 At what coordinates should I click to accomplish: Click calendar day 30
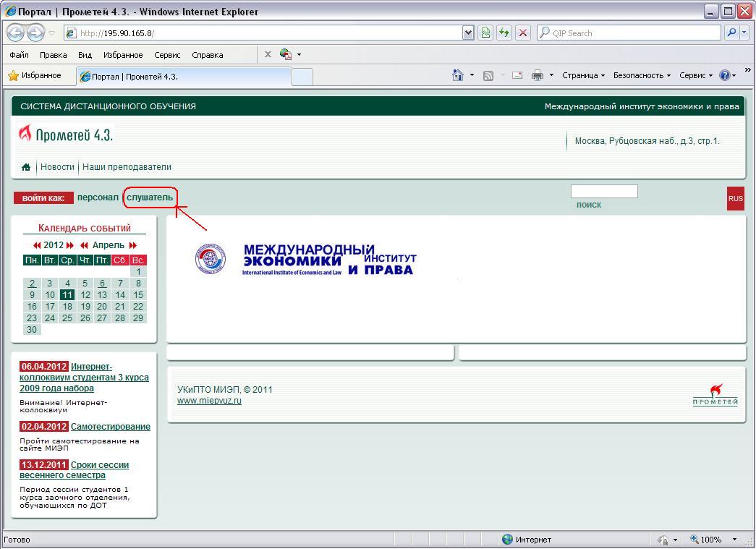click(32, 330)
